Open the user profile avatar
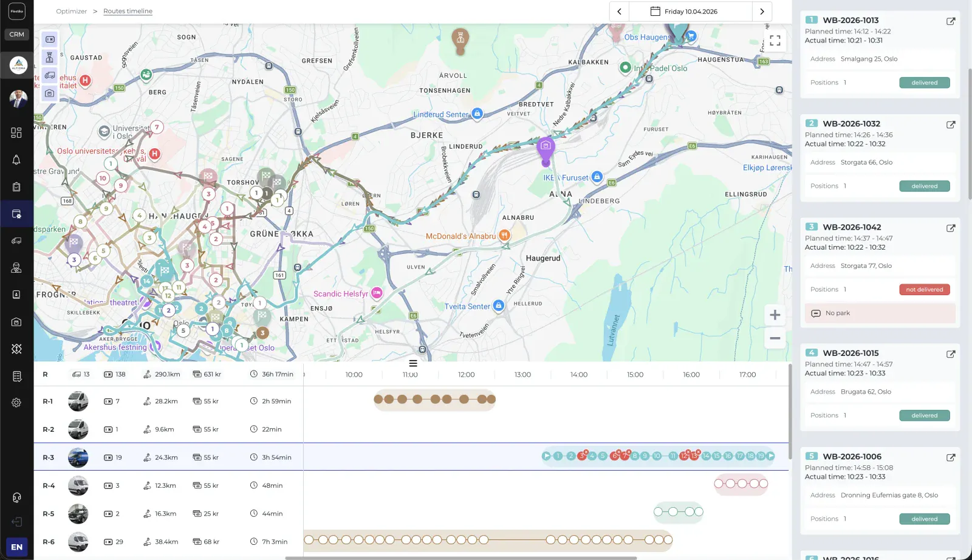The width and height of the screenshot is (972, 560). coord(18,98)
